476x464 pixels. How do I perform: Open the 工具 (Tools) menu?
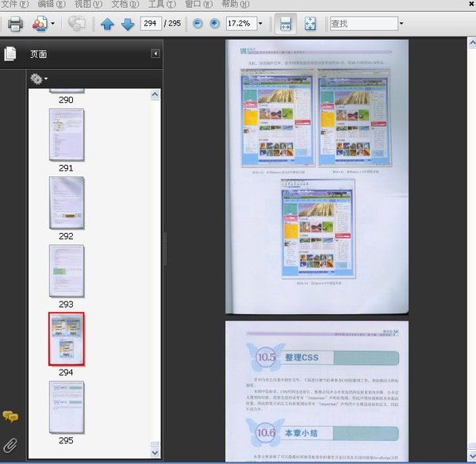(161, 4)
